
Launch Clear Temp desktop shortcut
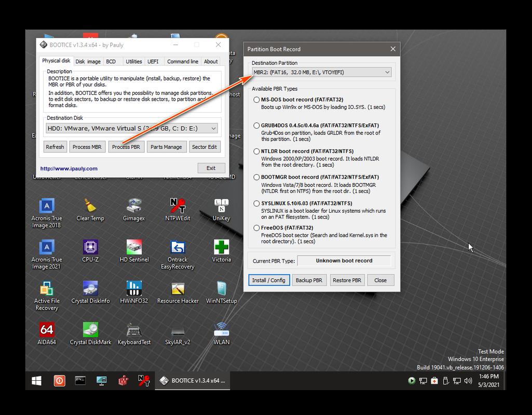click(x=90, y=210)
